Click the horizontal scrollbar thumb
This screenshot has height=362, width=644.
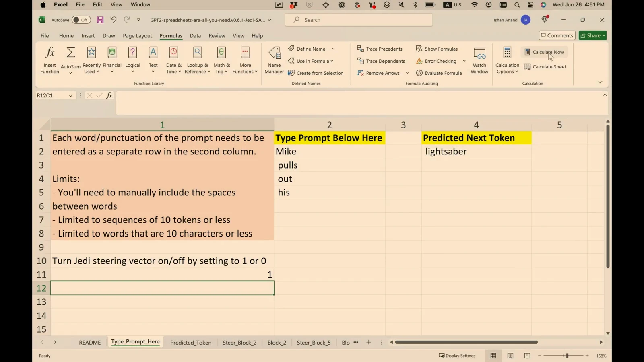point(466,342)
